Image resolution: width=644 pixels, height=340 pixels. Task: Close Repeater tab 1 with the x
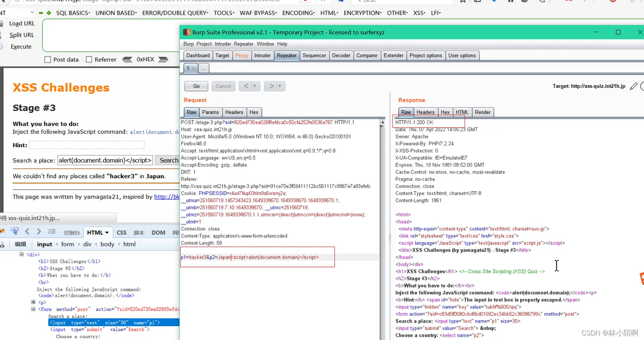[193, 69]
